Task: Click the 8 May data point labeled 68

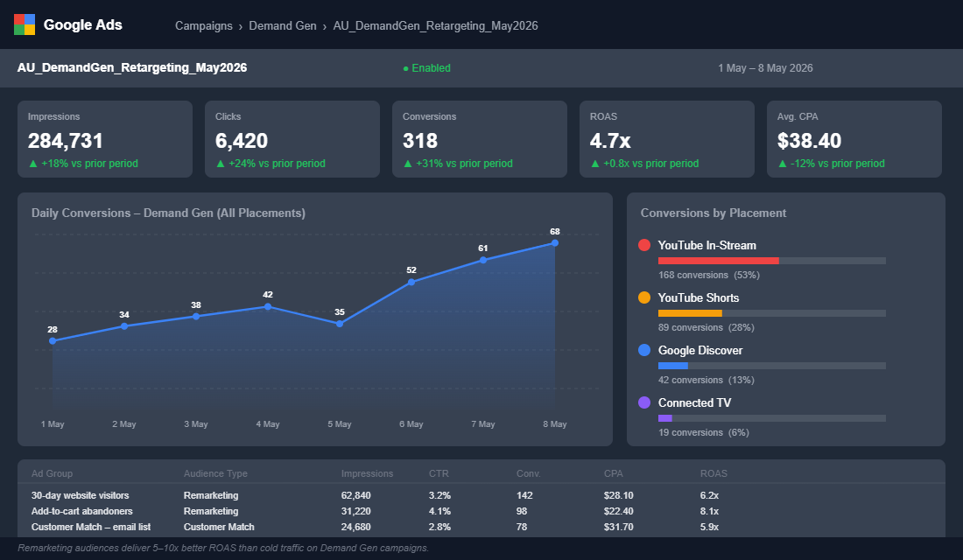Action: [555, 243]
